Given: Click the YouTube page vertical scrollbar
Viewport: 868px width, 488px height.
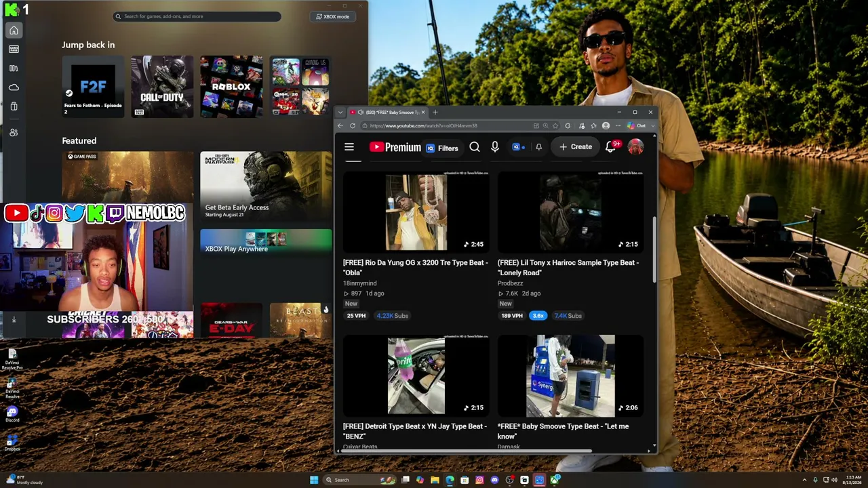Looking at the screenshot, I should pyautogui.click(x=654, y=249).
